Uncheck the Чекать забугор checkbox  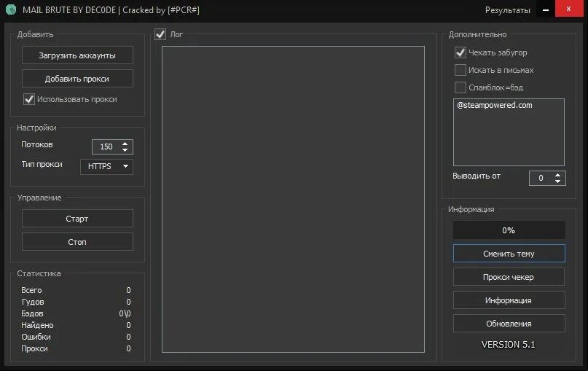point(460,52)
